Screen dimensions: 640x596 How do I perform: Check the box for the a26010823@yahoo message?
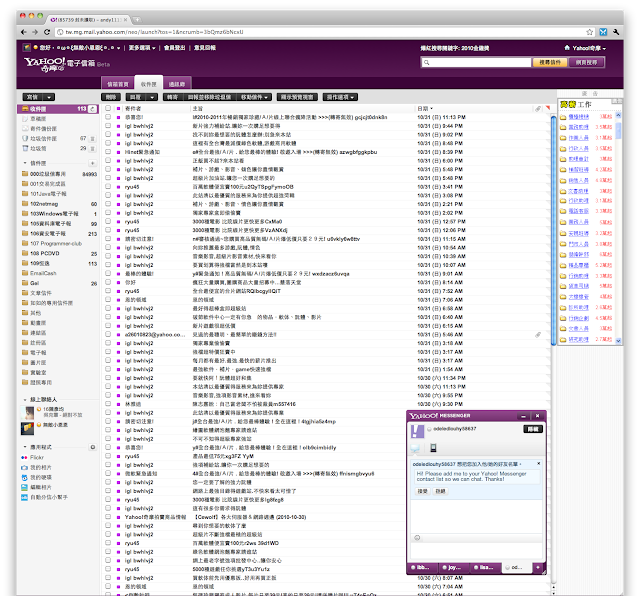[108, 334]
